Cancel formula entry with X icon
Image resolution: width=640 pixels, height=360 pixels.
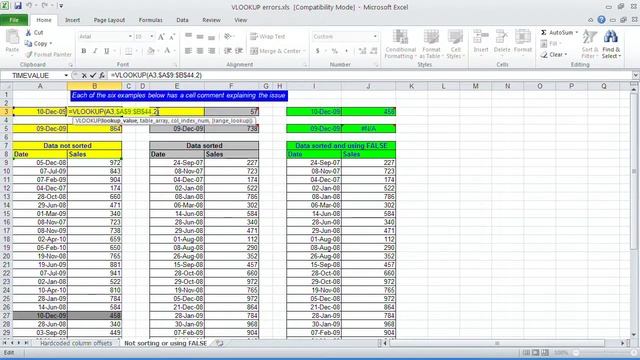click(x=84, y=76)
